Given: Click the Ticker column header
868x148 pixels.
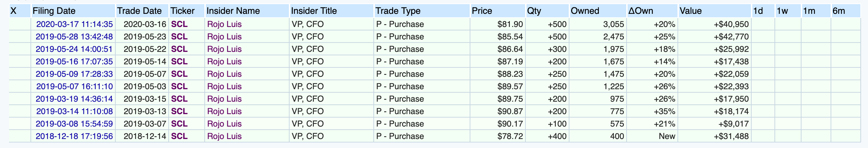Looking at the screenshot, I should (183, 11).
